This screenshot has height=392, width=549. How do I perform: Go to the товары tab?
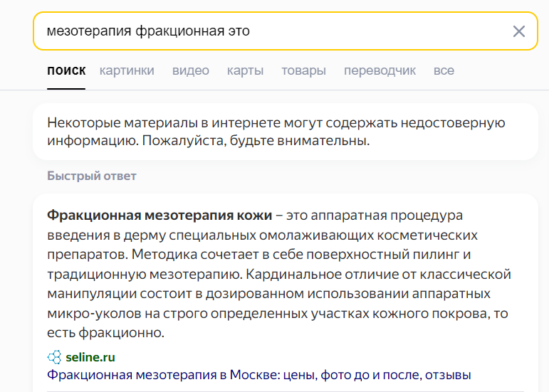click(x=303, y=70)
